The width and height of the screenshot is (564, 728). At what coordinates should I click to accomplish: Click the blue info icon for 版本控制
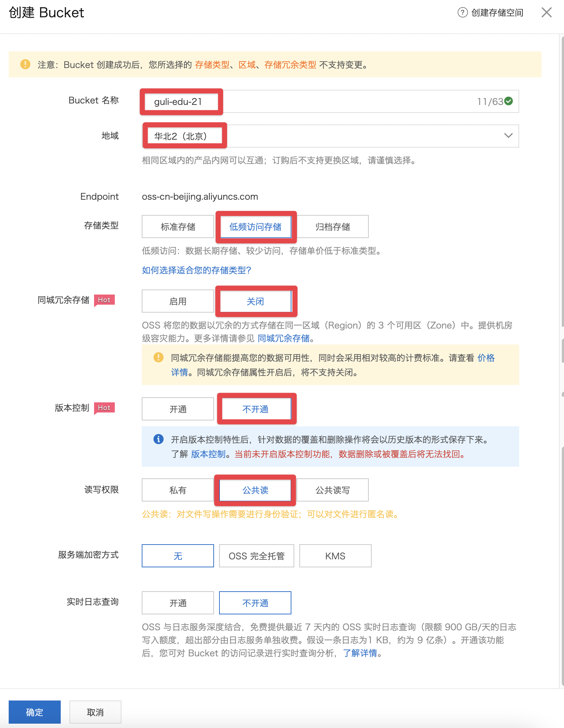tap(158, 439)
